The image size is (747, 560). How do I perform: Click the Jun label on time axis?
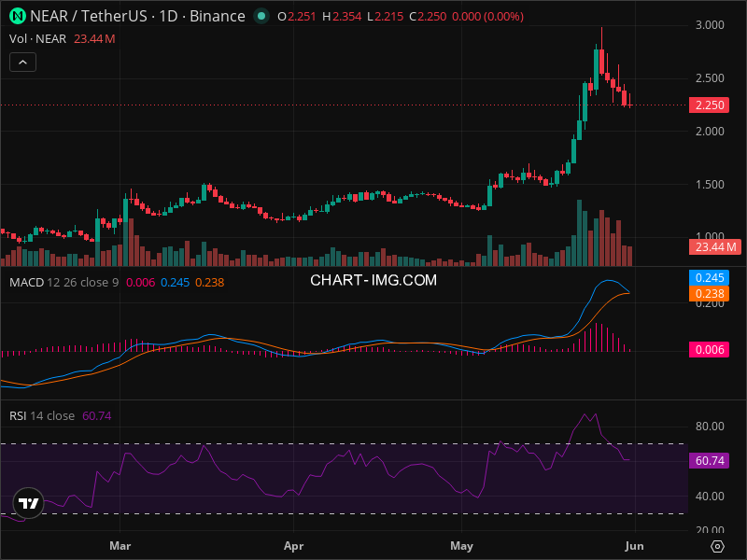[x=634, y=546]
